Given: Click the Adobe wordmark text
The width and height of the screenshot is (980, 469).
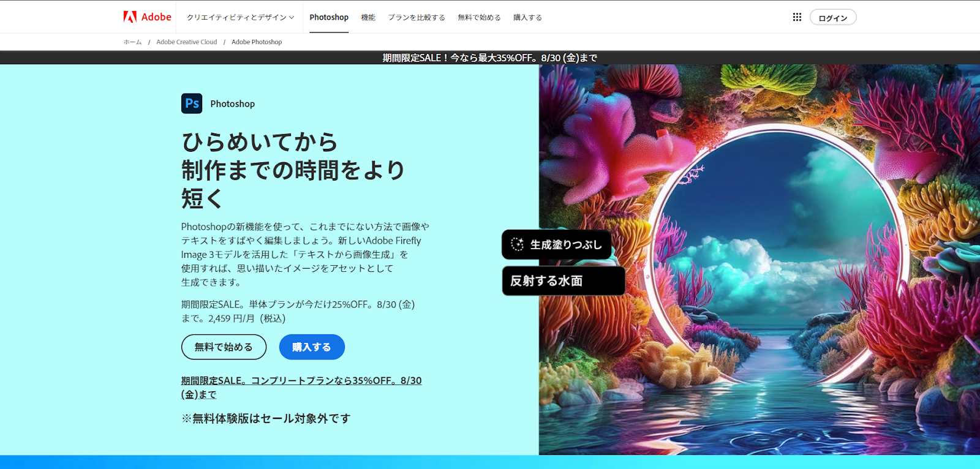Looking at the screenshot, I should [x=156, y=17].
